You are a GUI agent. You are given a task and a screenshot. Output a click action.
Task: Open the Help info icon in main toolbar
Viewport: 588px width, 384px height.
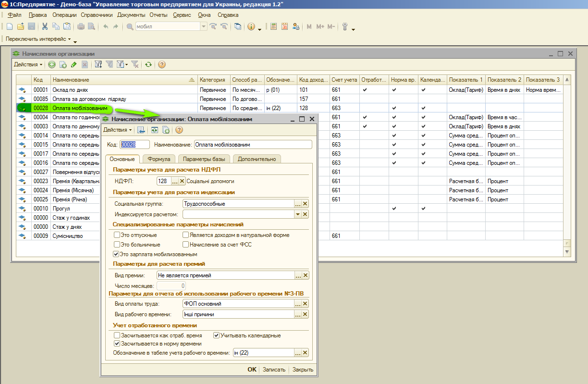coord(251,27)
